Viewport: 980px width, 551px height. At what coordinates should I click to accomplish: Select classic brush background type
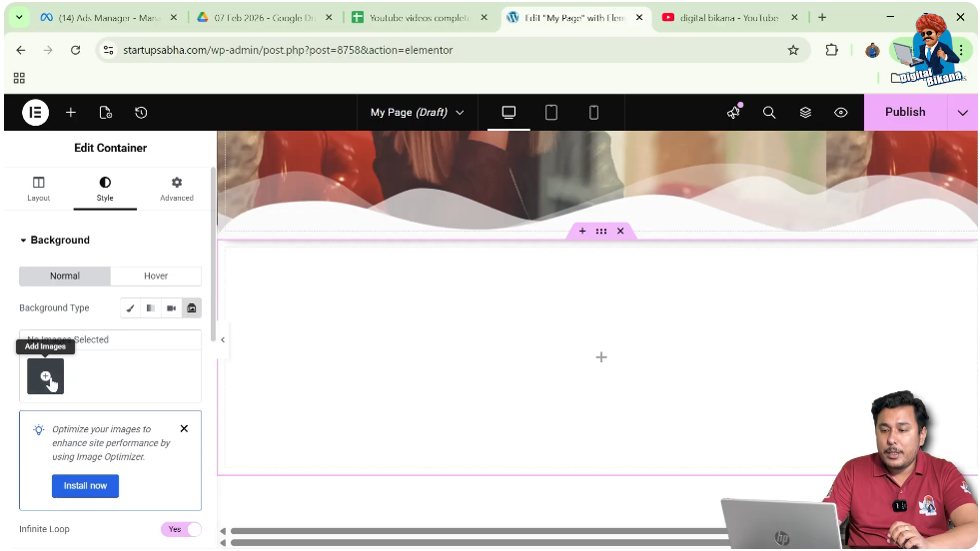130,308
